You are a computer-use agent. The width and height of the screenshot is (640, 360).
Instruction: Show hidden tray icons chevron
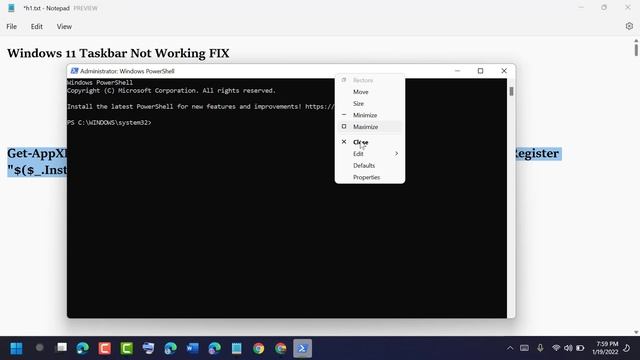510,348
